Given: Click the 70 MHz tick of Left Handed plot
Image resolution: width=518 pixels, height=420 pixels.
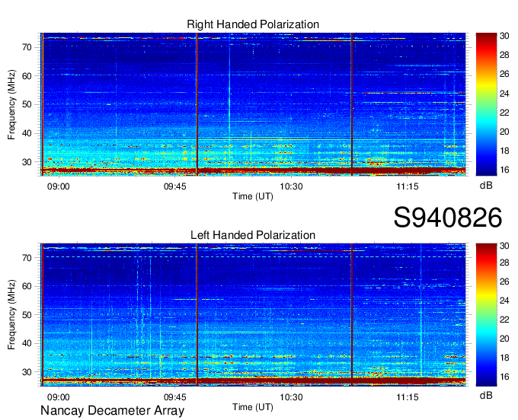Looking at the screenshot, I should (27, 258).
